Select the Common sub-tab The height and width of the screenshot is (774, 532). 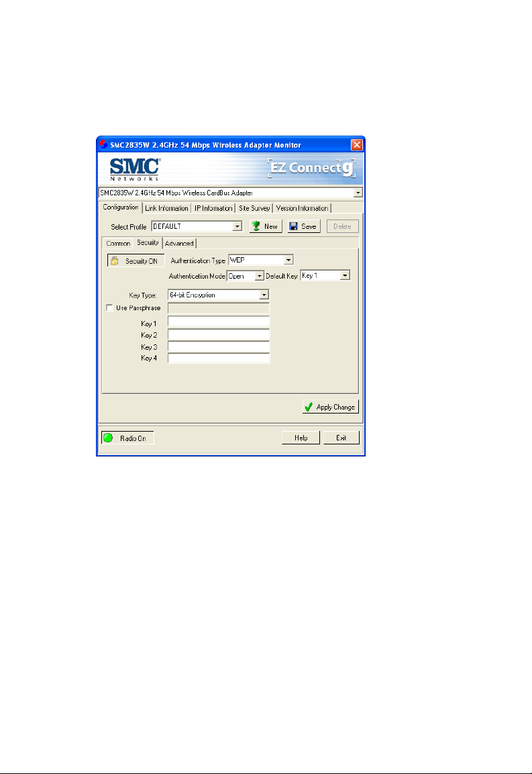[118, 244]
